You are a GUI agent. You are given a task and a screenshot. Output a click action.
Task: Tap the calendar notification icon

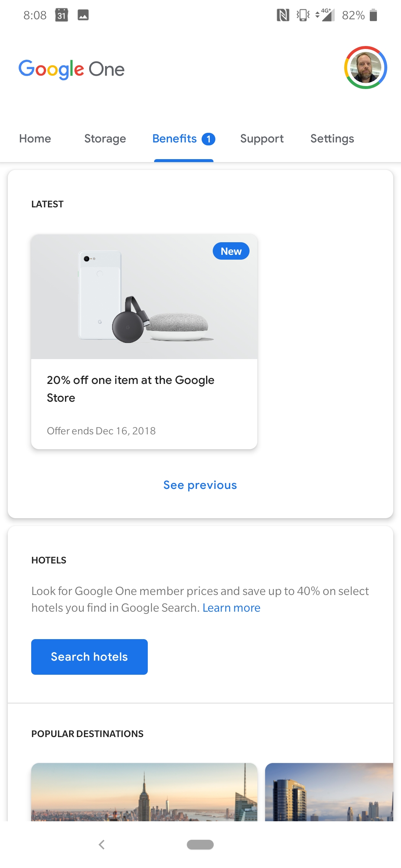pos(62,15)
